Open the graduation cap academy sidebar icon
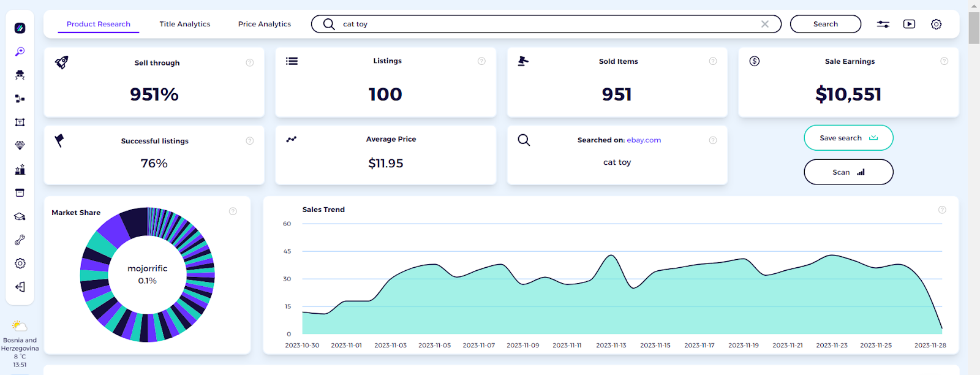The width and height of the screenshot is (980, 375). (x=20, y=216)
